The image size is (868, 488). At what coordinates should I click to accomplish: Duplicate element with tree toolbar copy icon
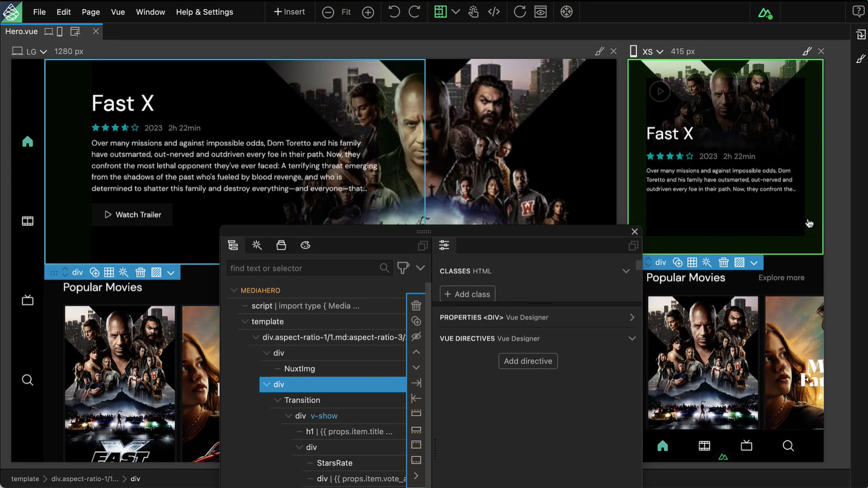416,321
